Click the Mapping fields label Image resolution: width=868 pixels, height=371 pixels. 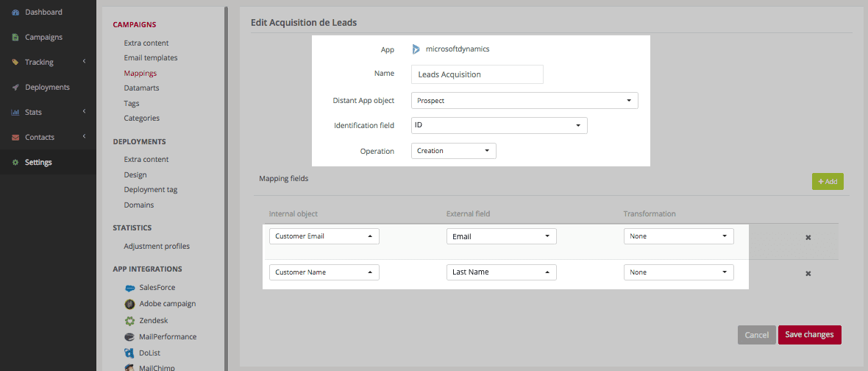283,179
